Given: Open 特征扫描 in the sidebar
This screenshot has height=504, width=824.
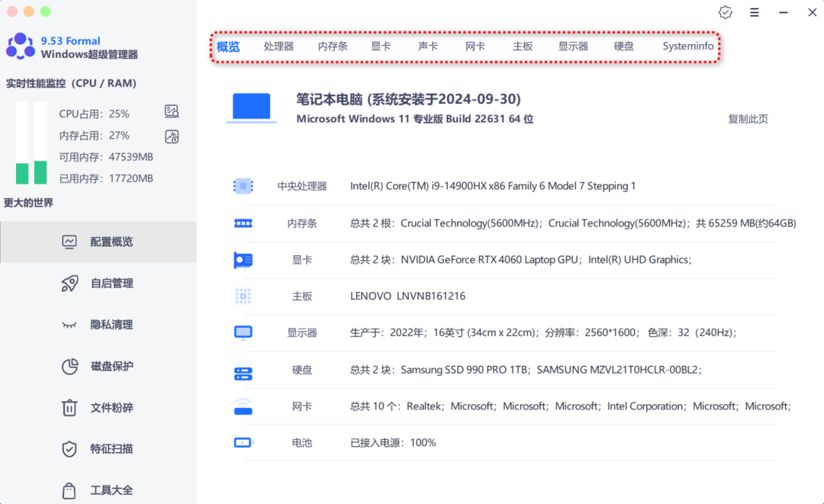Looking at the screenshot, I should [98, 449].
